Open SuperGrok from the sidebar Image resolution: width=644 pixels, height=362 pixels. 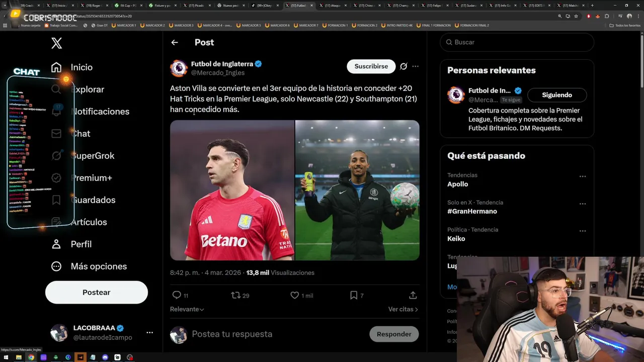[x=83, y=155]
